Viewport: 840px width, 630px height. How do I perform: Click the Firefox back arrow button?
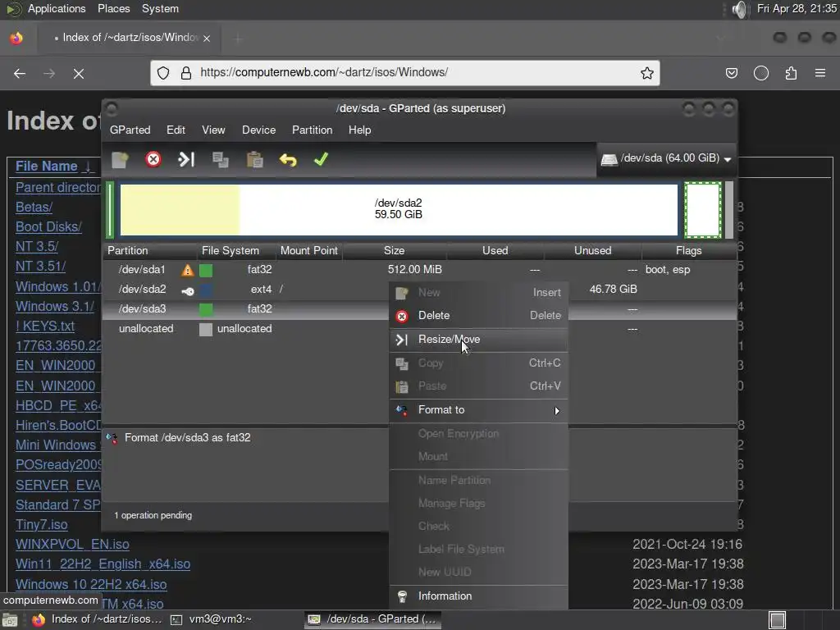(x=20, y=73)
